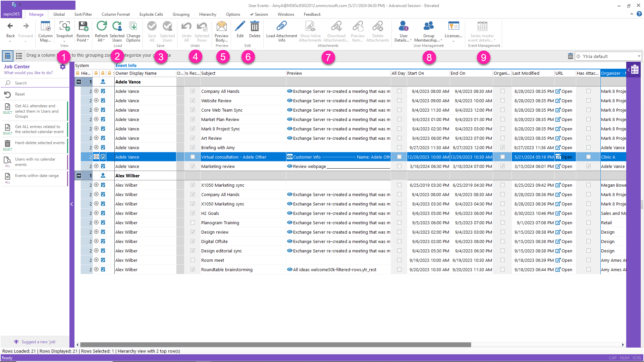Open the Ytria default template dropdown
The height and width of the screenshot is (362, 644).
tap(638, 56)
